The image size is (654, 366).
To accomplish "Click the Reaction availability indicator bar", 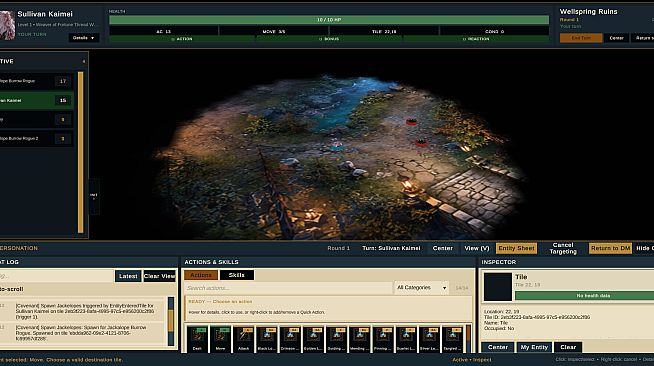I will 475,39.
